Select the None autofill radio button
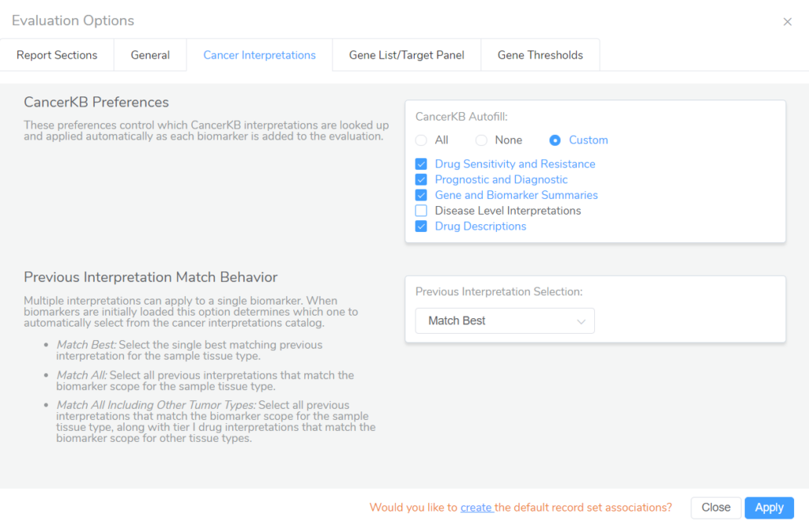The height and width of the screenshot is (532, 809). tap(481, 140)
